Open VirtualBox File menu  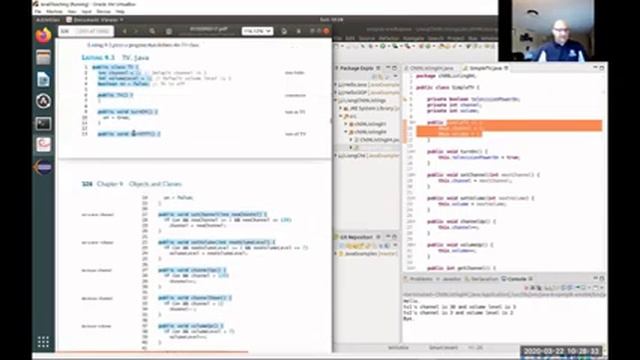tap(38, 11)
